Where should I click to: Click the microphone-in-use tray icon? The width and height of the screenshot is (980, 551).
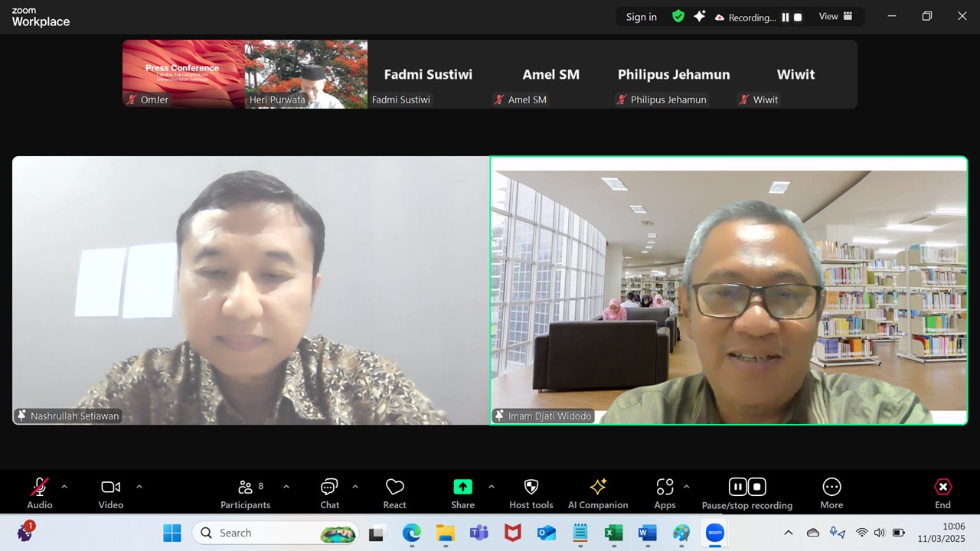click(x=838, y=533)
